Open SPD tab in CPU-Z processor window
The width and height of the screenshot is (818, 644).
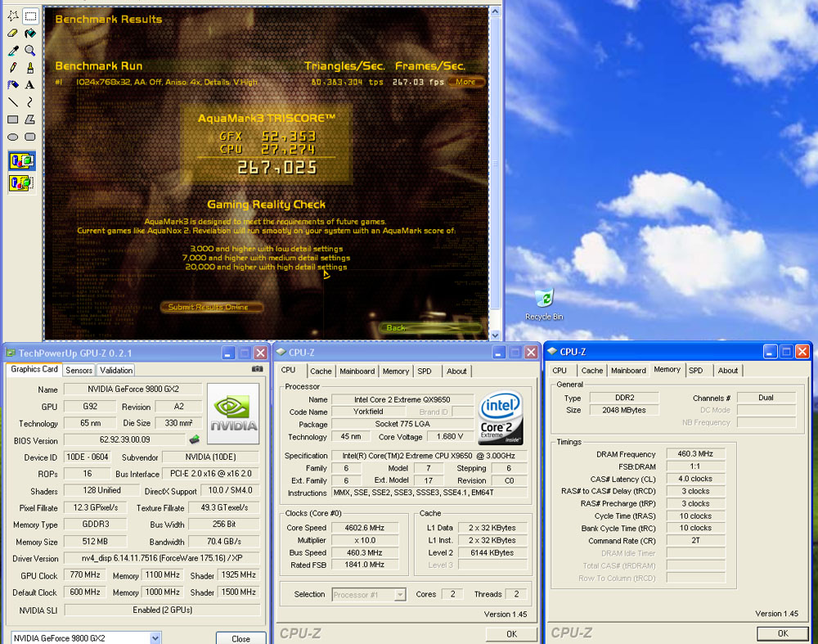point(425,371)
